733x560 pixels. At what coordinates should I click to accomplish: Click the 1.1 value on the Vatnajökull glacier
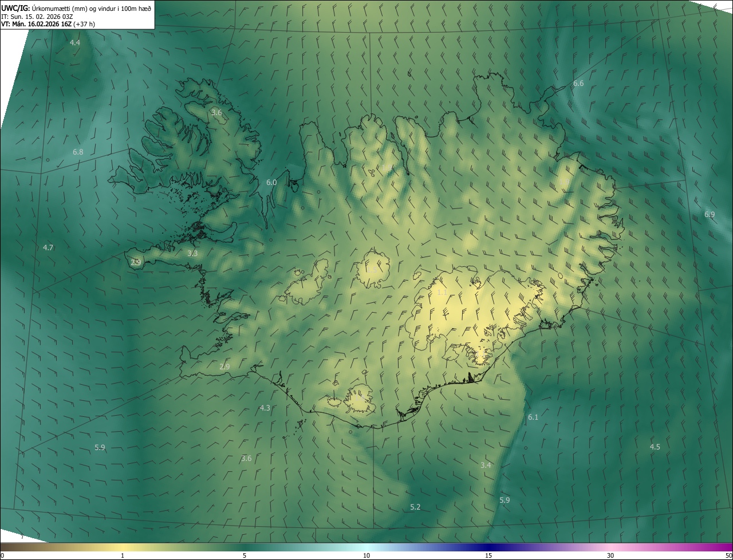442,292
